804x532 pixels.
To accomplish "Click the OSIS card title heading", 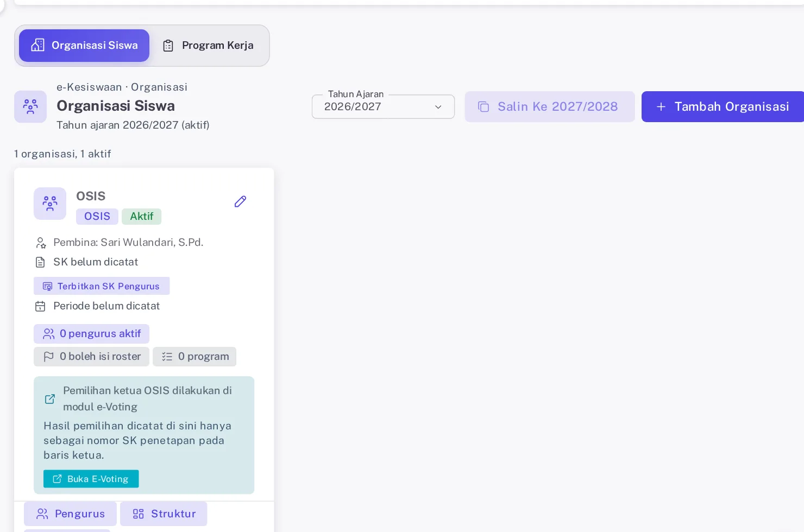I will pos(91,196).
